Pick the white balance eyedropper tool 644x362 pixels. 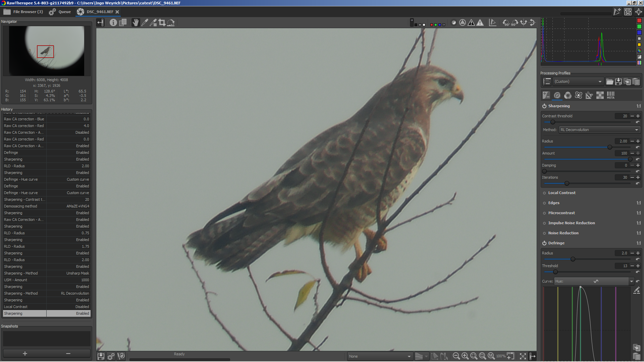(x=145, y=22)
